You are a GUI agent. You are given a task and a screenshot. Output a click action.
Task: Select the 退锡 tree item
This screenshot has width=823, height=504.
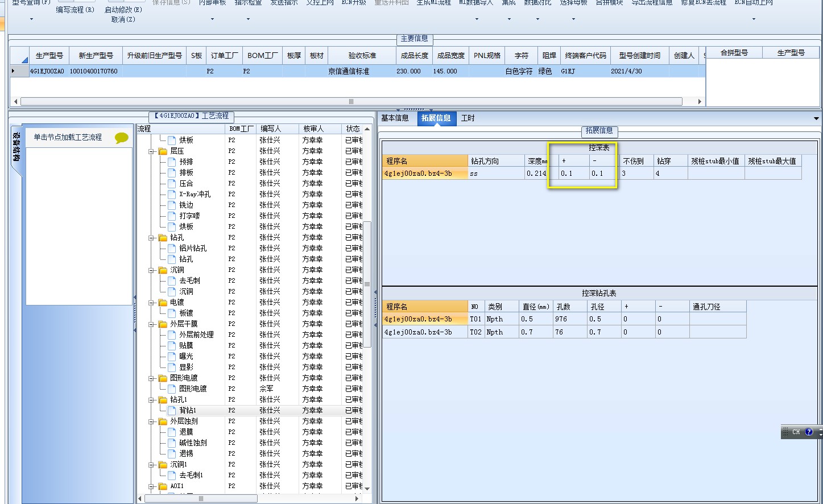186,454
